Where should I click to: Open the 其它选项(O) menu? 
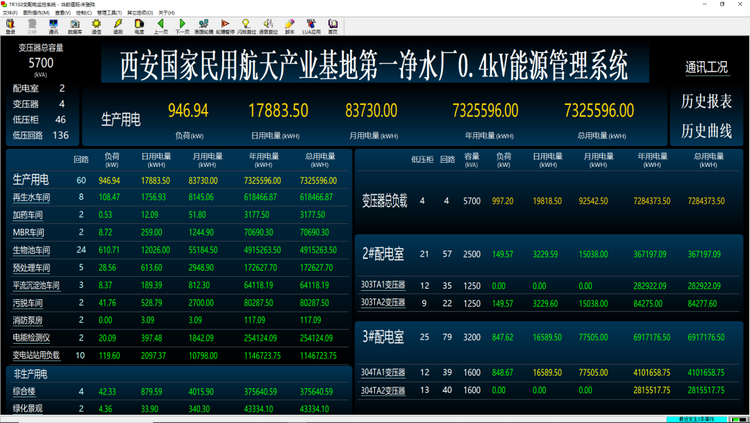(x=140, y=12)
